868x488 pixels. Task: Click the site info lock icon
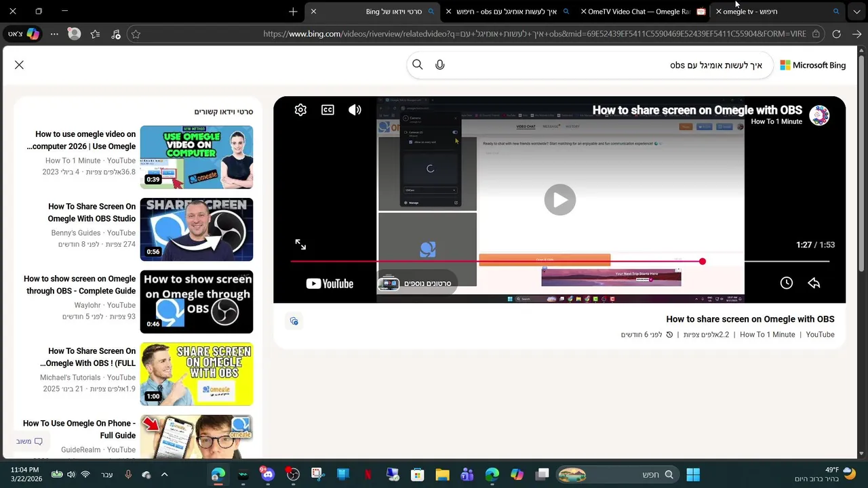(x=816, y=34)
